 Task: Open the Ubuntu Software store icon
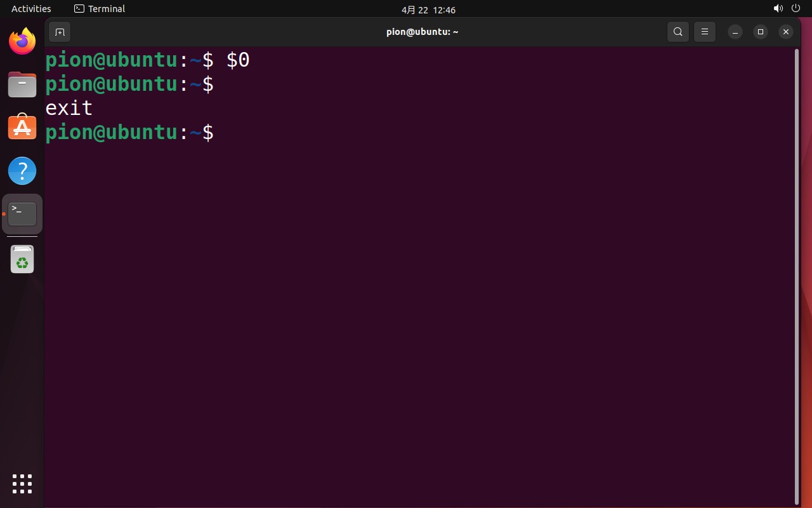(x=22, y=127)
